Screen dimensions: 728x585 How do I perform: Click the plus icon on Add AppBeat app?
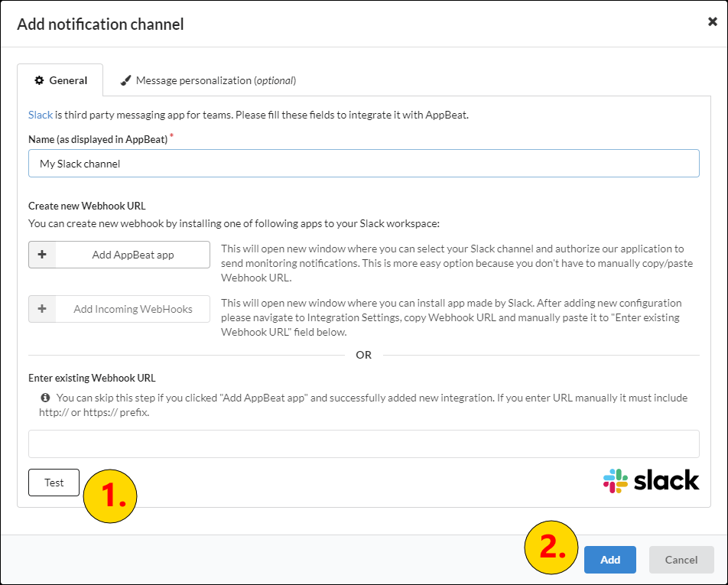[42, 255]
